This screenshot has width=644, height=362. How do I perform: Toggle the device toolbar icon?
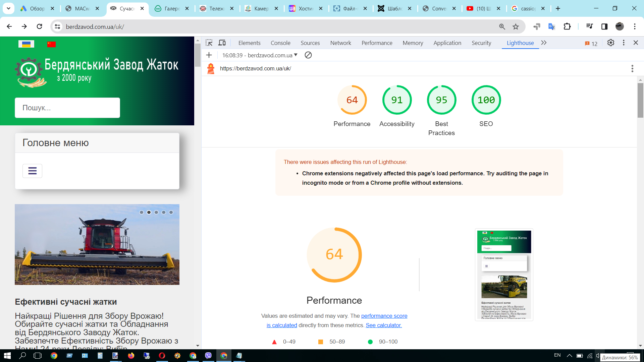pyautogui.click(x=222, y=43)
